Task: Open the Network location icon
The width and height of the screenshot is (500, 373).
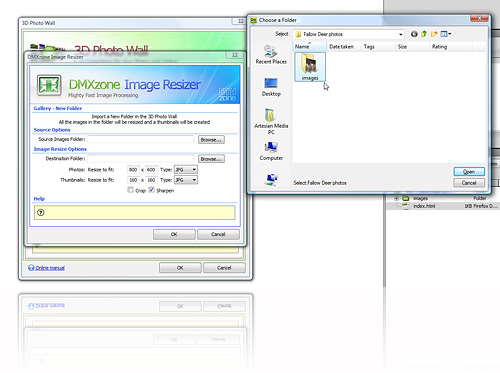Action: pos(272,180)
